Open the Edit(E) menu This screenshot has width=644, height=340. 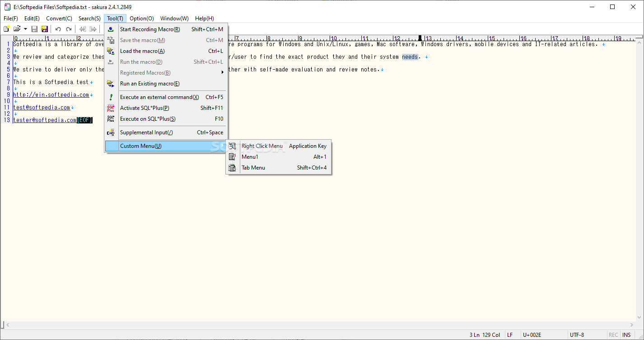click(32, 19)
